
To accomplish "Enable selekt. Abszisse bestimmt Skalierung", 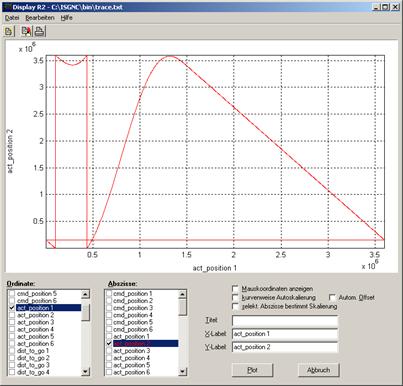I will click(x=235, y=306).
